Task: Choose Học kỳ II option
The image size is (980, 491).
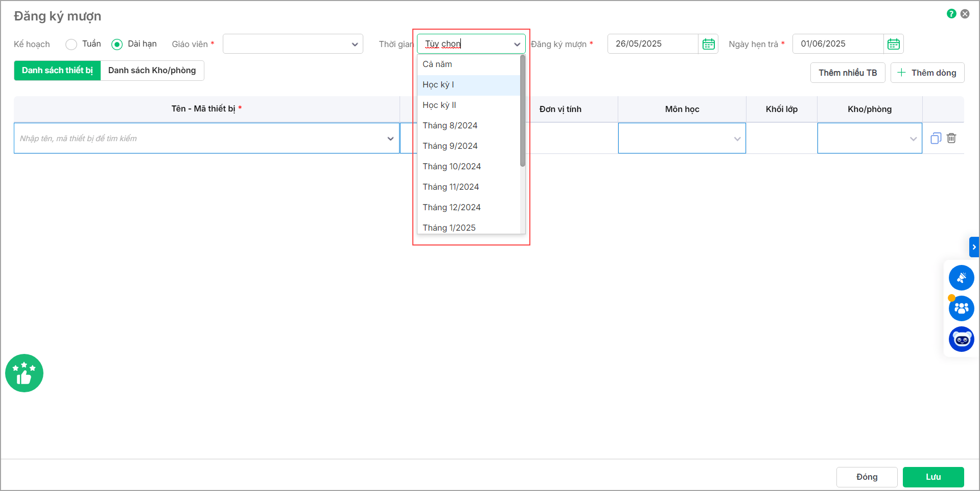Action: pos(469,105)
